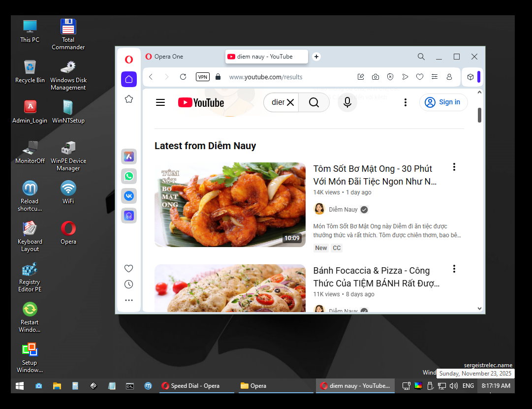Switch to the diem nauy - YouTube tab
Screen dimensions: 532x409
click(267, 57)
